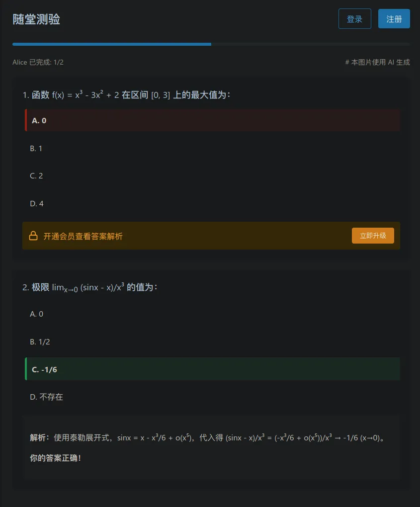The image size is (420, 507).
Task: Choose option C. 2 for question 1
Action: click(x=212, y=175)
